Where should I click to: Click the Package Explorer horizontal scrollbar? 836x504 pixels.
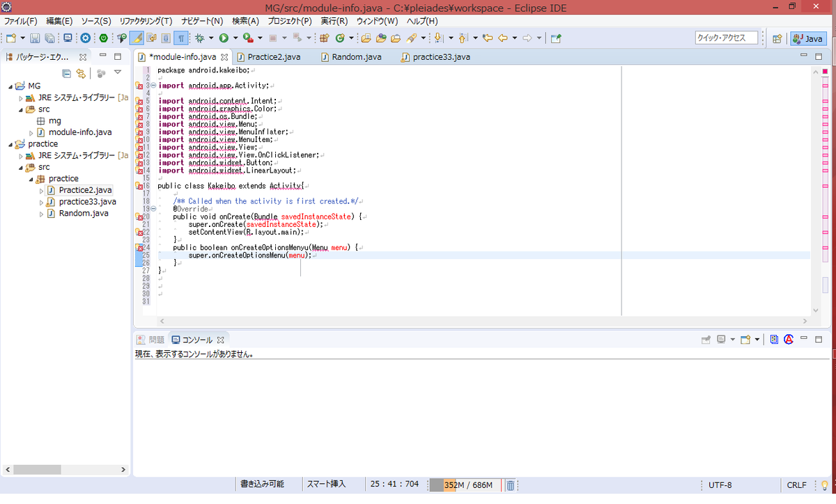(65, 470)
